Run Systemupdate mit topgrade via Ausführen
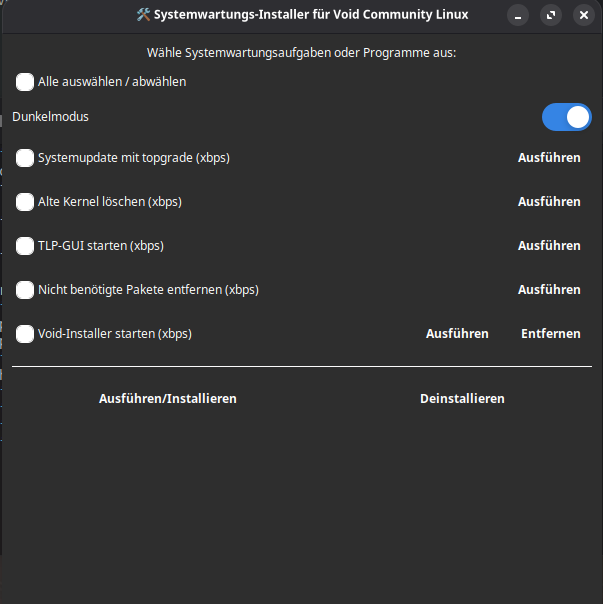 [x=549, y=158]
